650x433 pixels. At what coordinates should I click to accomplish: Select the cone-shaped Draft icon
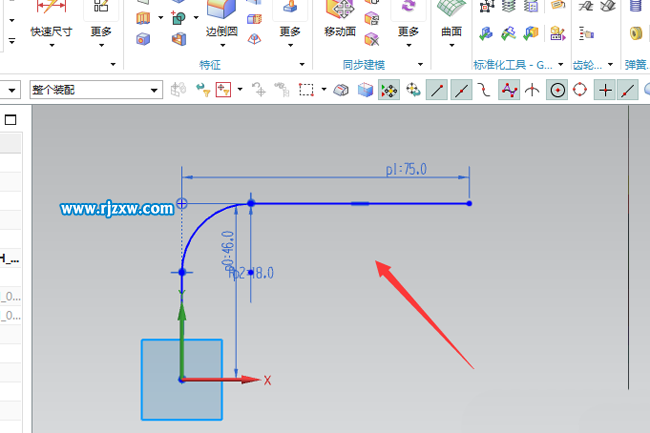coord(254,39)
